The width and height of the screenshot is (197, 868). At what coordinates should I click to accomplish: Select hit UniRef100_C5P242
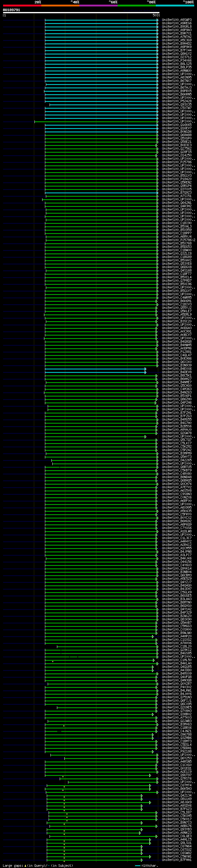coord(176,450)
